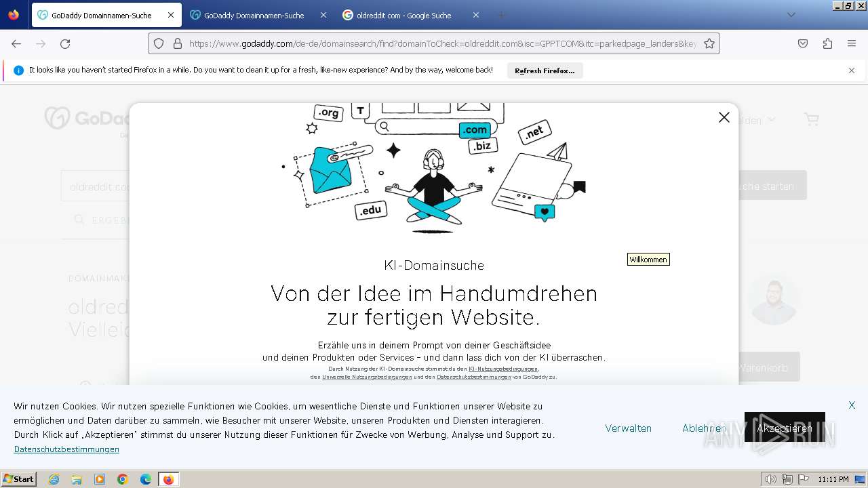Open the Datenschutzbestimmungen link in cookie banner
Image resolution: width=868 pixels, height=488 pixels.
pos(66,449)
